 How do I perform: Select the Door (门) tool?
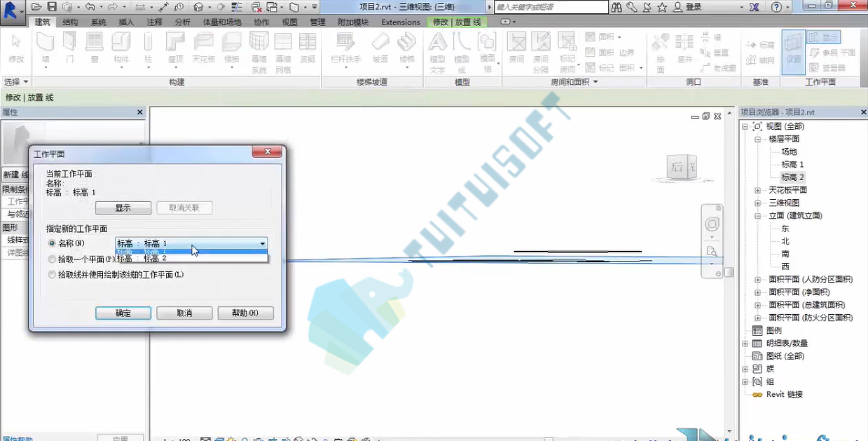(69, 49)
